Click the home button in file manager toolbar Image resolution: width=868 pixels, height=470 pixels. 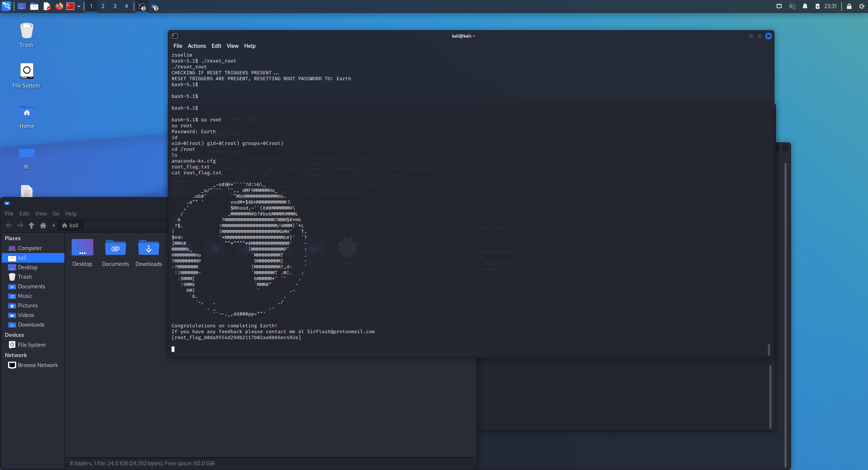coord(43,225)
